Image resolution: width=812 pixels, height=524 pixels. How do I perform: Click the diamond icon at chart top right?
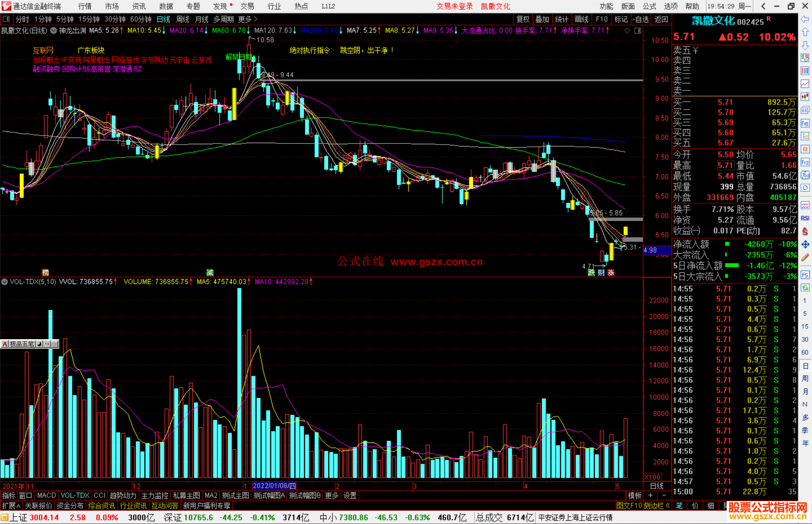pyautogui.click(x=627, y=31)
